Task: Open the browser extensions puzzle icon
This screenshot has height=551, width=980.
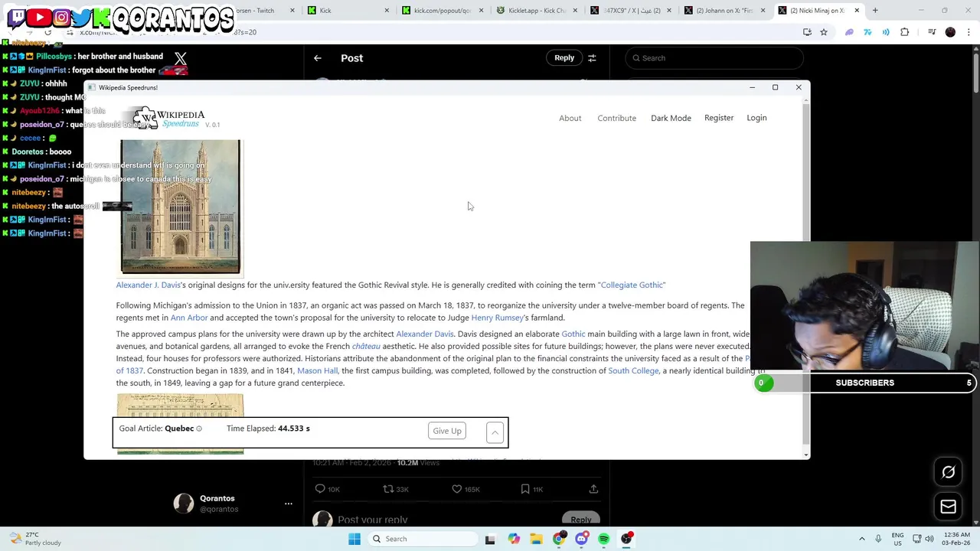Action: pos(905,32)
